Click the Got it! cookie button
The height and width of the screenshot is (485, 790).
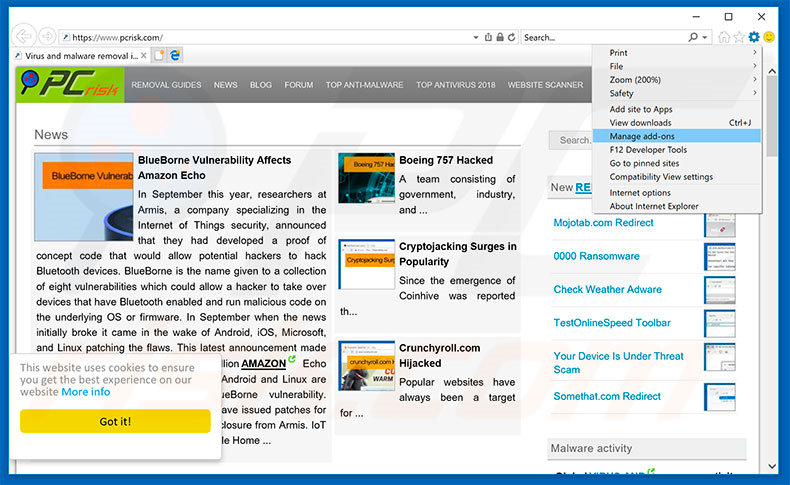[x=115, y=421]
